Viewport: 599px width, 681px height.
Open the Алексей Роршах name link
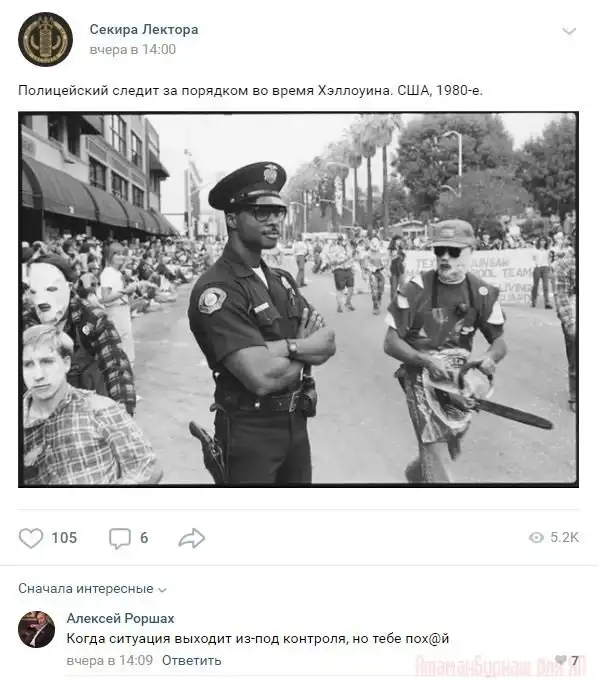pyautogui.click(x=120, y=618)
